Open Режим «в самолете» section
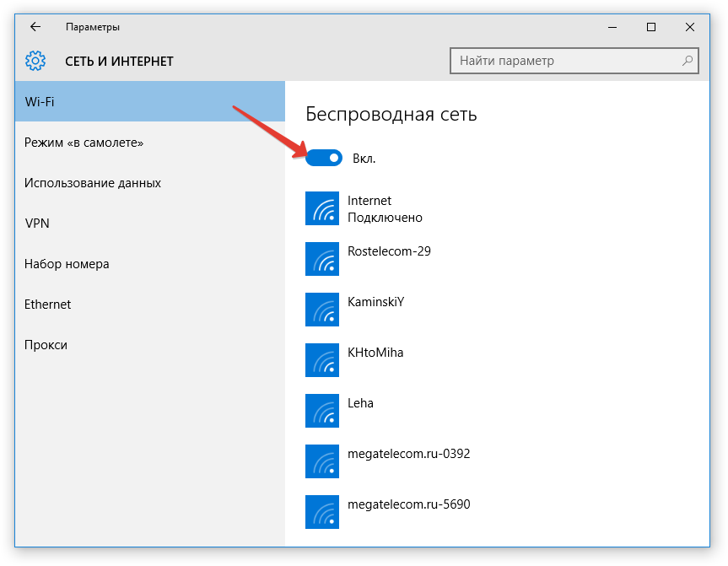The height and width of the screenshot is (566, 728). click(x=150, y=143)
